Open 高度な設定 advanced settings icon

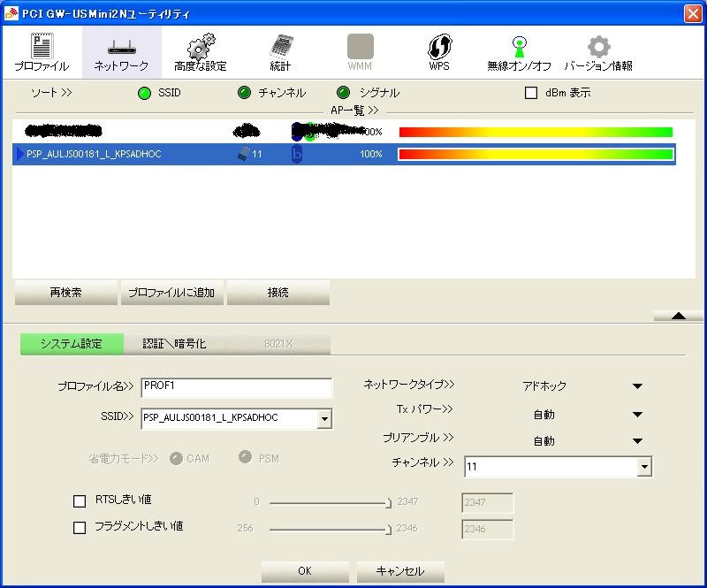pyautogui.click(x=201, y=43)
